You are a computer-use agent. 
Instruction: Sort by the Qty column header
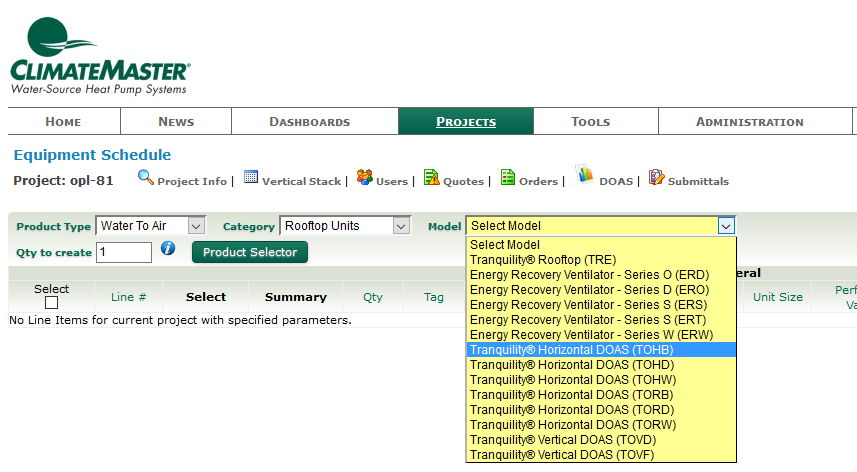click(x=373, y=297)
